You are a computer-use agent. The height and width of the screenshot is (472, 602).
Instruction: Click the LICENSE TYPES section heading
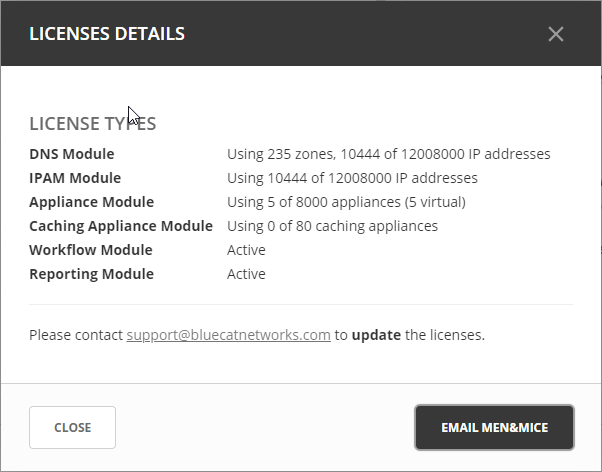[92, 124]
